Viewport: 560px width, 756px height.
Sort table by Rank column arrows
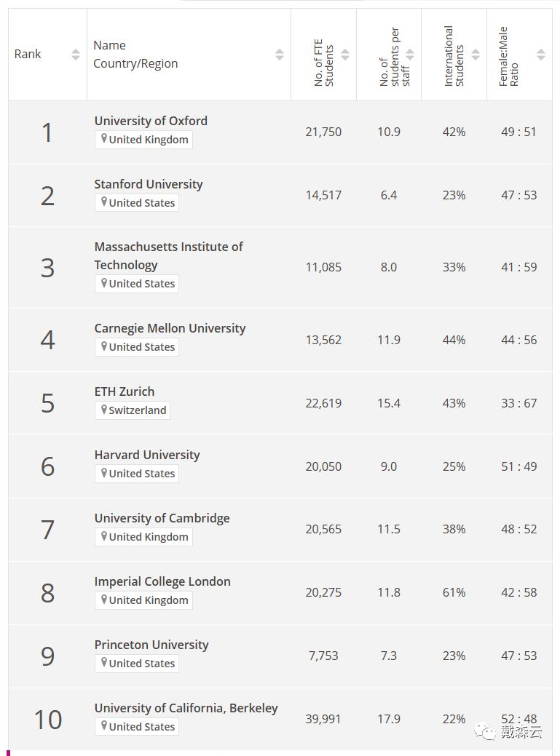pos(76,55)
